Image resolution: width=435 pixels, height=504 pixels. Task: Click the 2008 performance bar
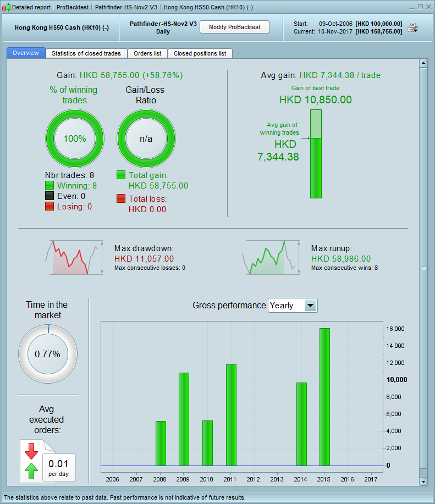(161, 443)
